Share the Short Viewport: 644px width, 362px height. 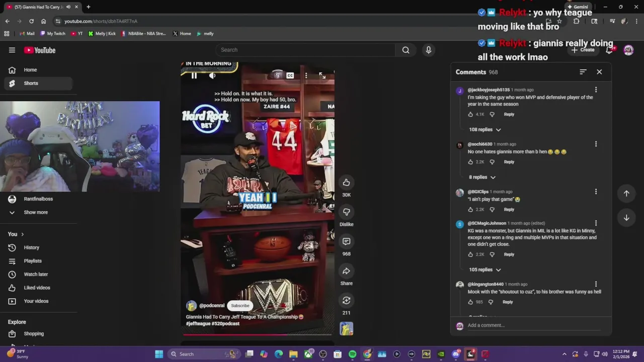tap(346, 271)
